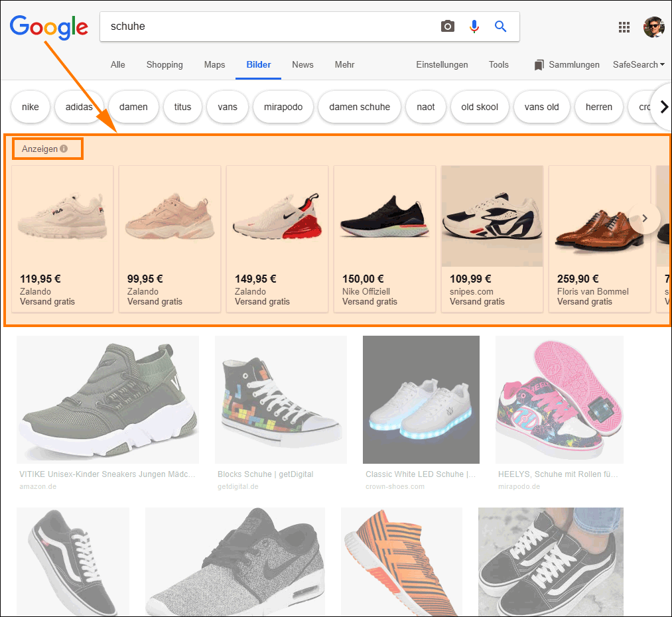The image size is (672, 617).
Task: Click the camera search-by-image icon
Action: [447, 26]
